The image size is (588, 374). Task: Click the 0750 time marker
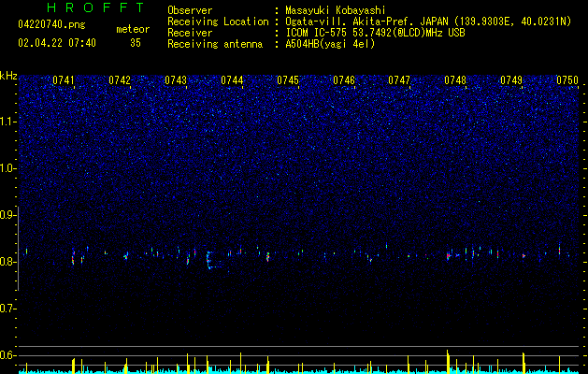(x=567, y=80)
